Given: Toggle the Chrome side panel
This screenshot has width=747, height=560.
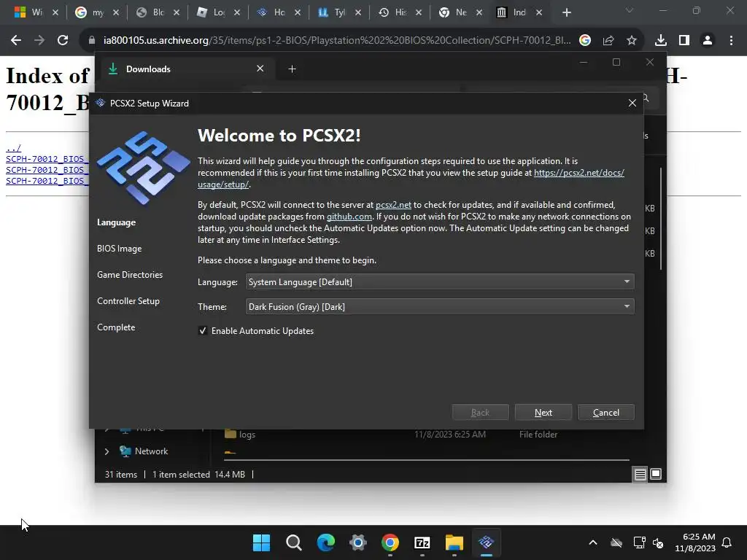Looking at the screenshot, I should [x=684, y=41].
